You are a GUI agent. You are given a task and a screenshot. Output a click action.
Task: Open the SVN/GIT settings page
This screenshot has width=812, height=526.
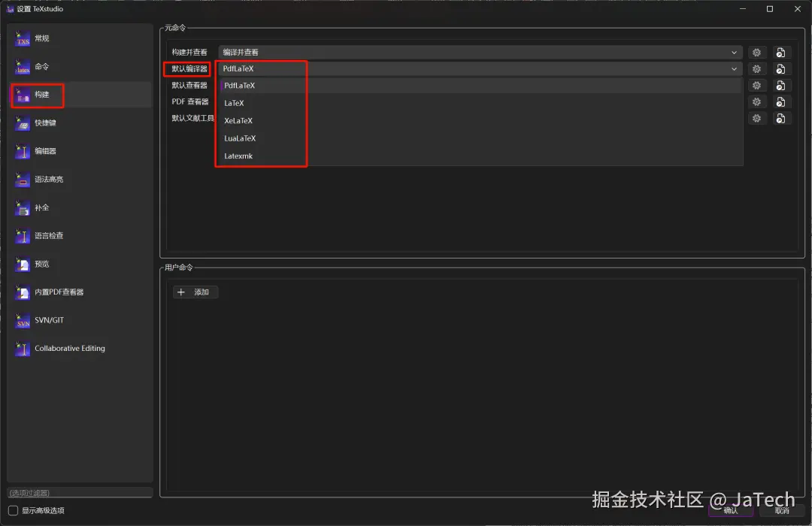[x=80, y=320]
